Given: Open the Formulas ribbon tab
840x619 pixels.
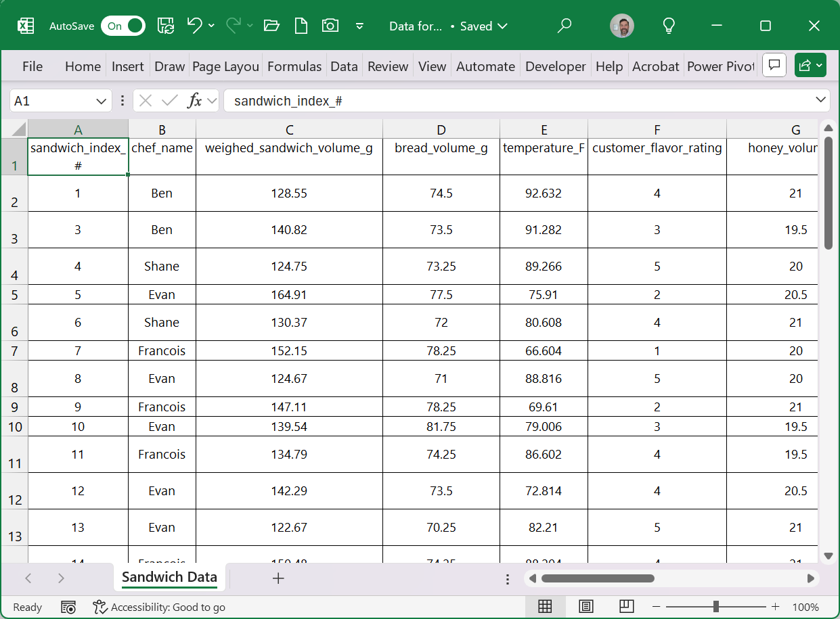Looking at the screenshot, I should (294, 66).
